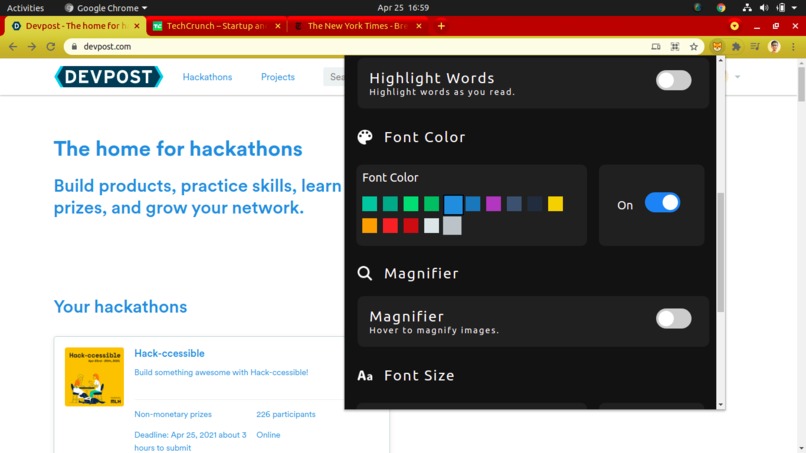
Task: Select the orange font color swatch
Action: pyautogui.click(x=370, y=225)
